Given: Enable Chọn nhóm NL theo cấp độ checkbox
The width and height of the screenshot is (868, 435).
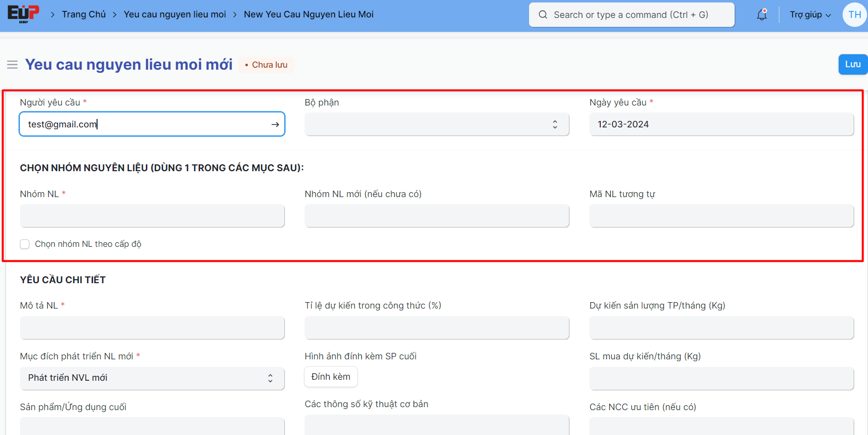Looking at the screenshot, I should [x=25, y=244].
